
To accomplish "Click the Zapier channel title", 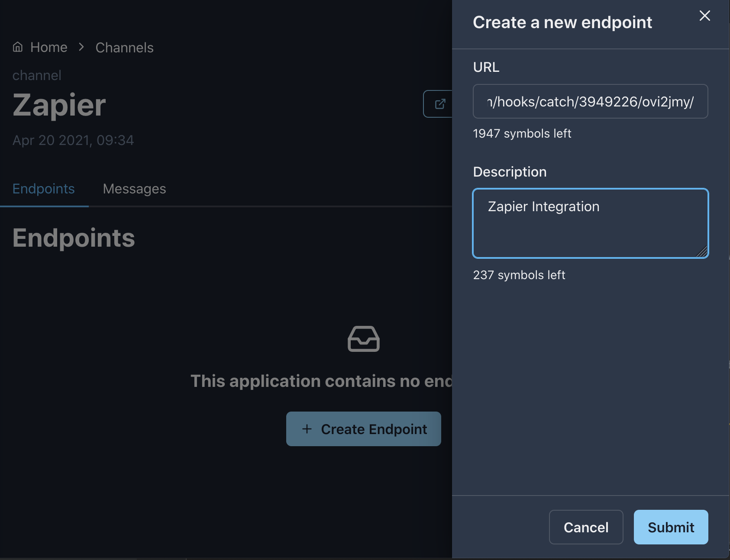I will coord(59,105).
